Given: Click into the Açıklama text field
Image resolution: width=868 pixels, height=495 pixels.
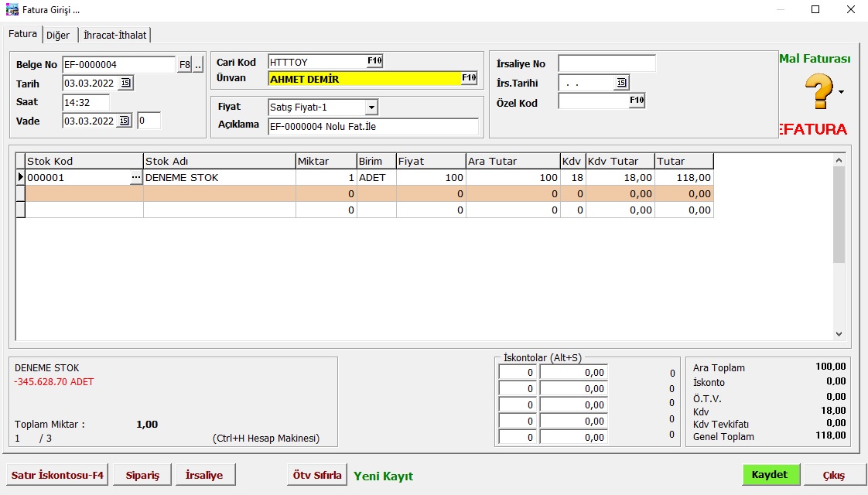Looking at the screenshot, I should click(373, 127).
